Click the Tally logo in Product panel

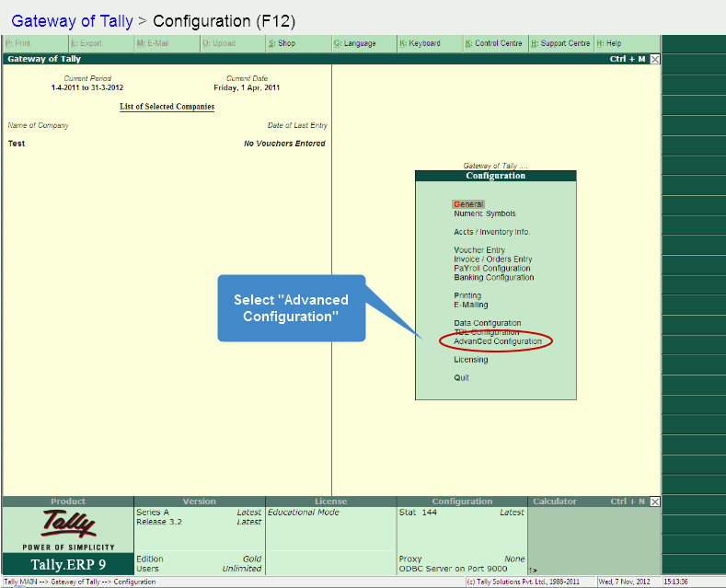coord(69,525)
